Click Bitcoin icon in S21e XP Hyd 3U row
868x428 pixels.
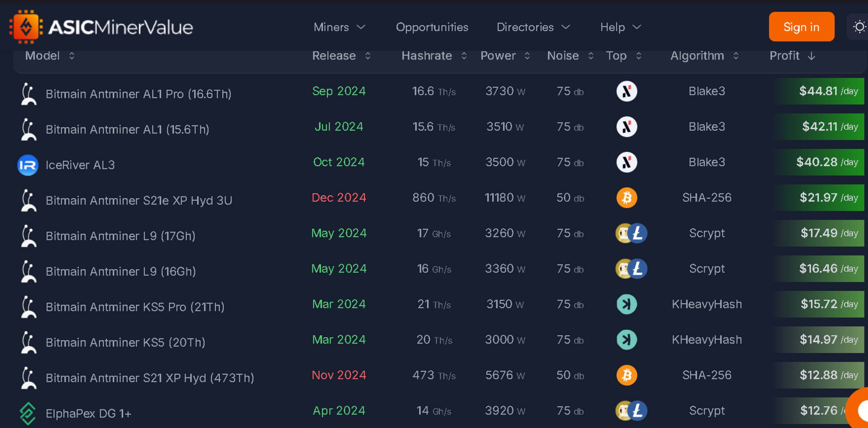click(626, 198)
